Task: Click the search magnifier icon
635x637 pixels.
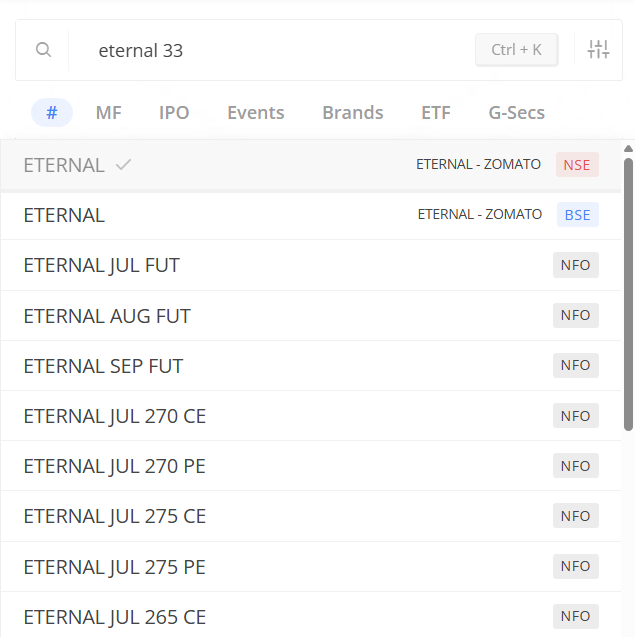Action: point(43,50)
